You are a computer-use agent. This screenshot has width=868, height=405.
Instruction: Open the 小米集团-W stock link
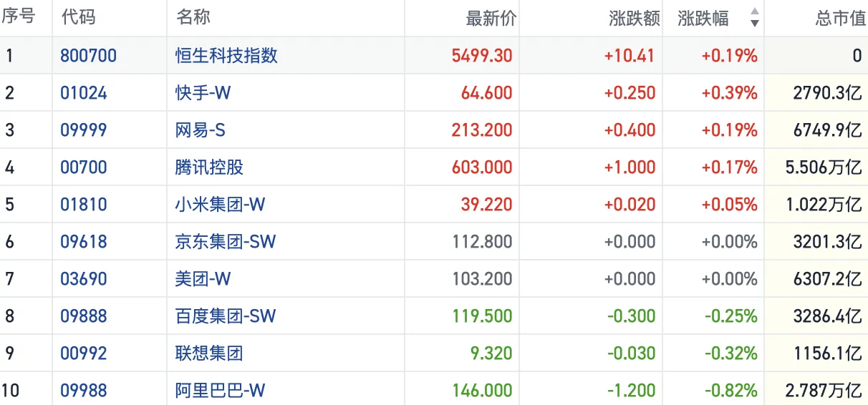(220, 205)
